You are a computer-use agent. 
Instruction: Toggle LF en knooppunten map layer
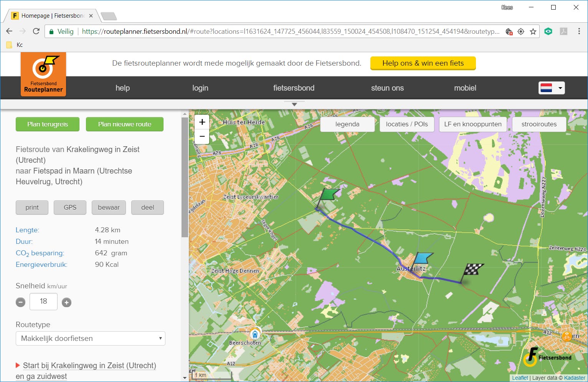472,124
